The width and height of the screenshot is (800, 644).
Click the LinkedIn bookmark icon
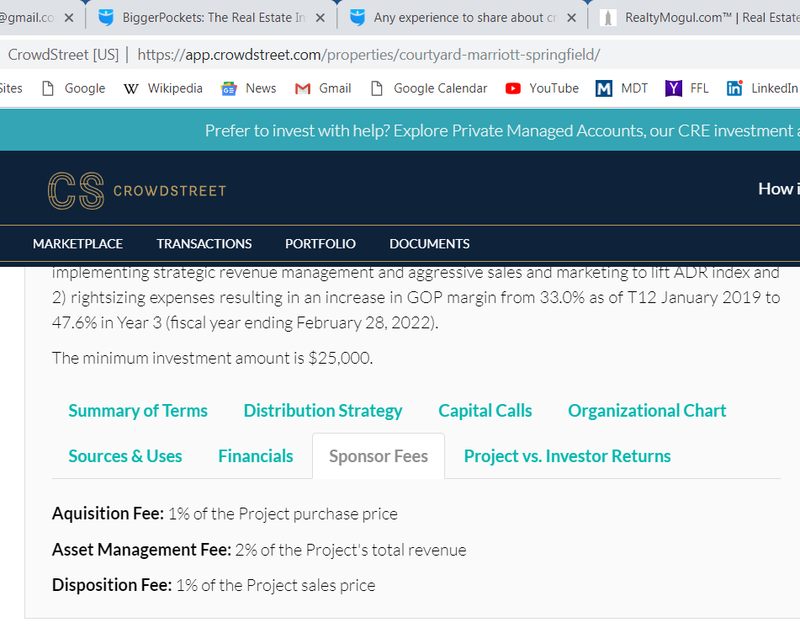735,88
